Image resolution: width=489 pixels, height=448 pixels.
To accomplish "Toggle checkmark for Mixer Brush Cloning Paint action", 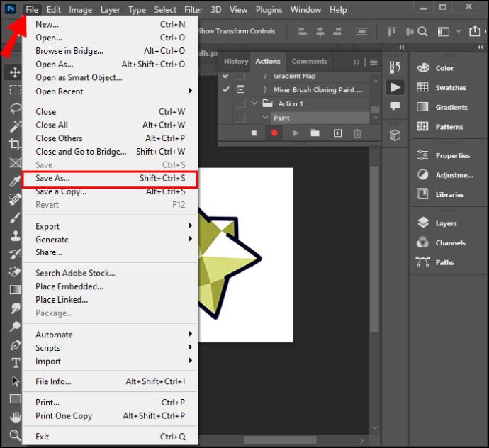I will (226, 90).
